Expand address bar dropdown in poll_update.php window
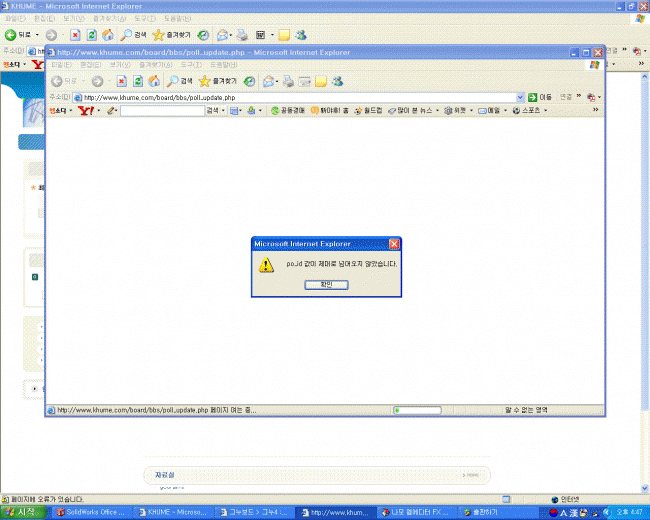This screenshot has width=650, height=520. (x=520, y=97)
